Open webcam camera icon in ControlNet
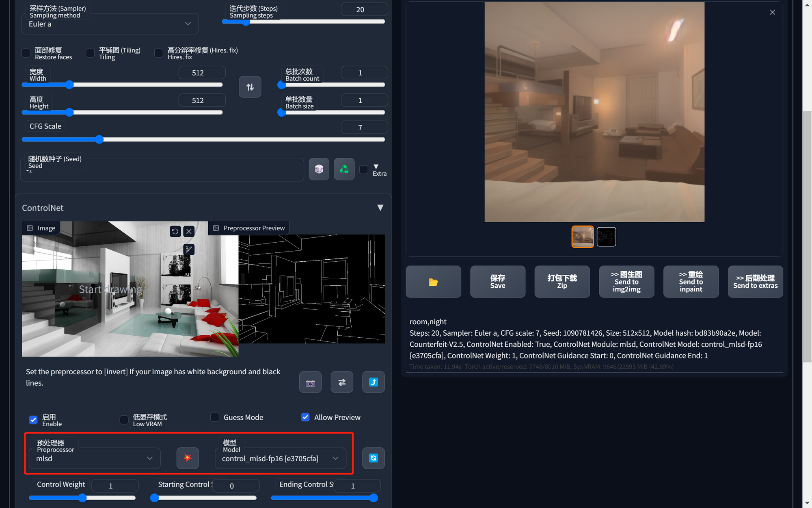 [310, 382]
